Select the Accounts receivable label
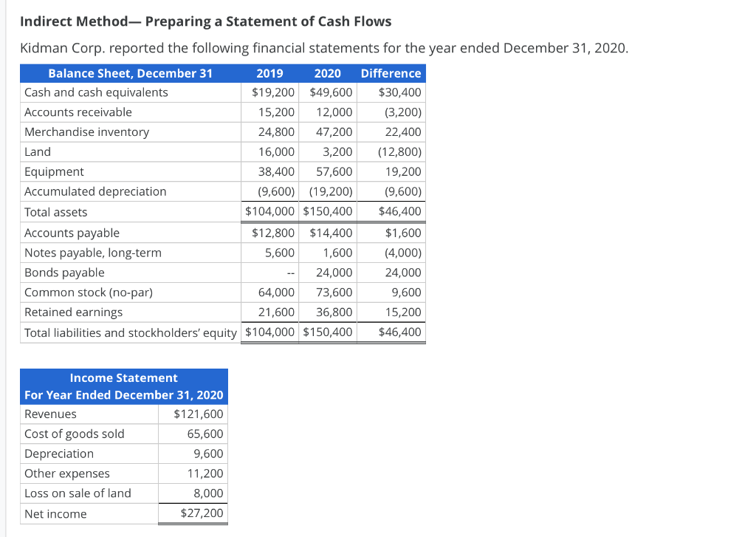This screenshot has height=537, width=756. pos(78,112)
